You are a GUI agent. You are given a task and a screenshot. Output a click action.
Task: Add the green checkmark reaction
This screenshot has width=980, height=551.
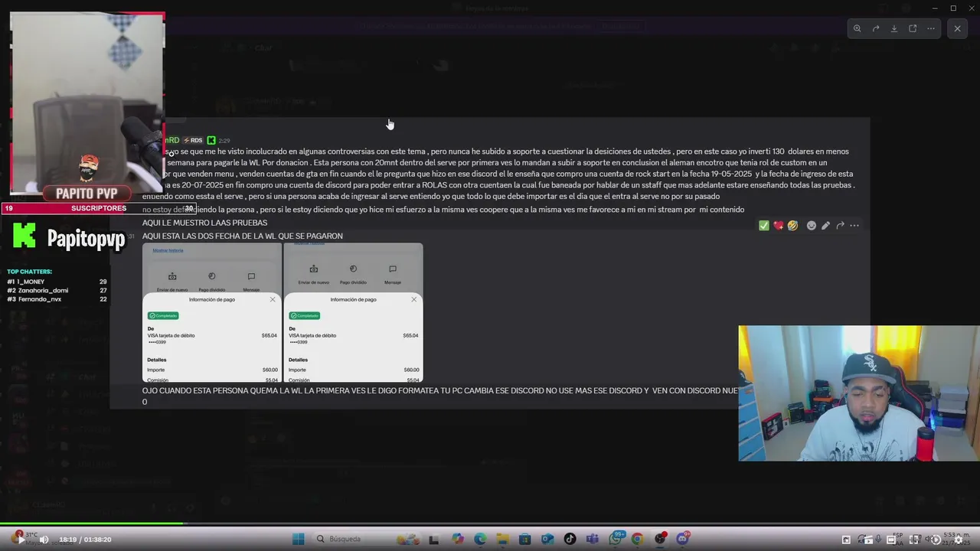point(763,225)
